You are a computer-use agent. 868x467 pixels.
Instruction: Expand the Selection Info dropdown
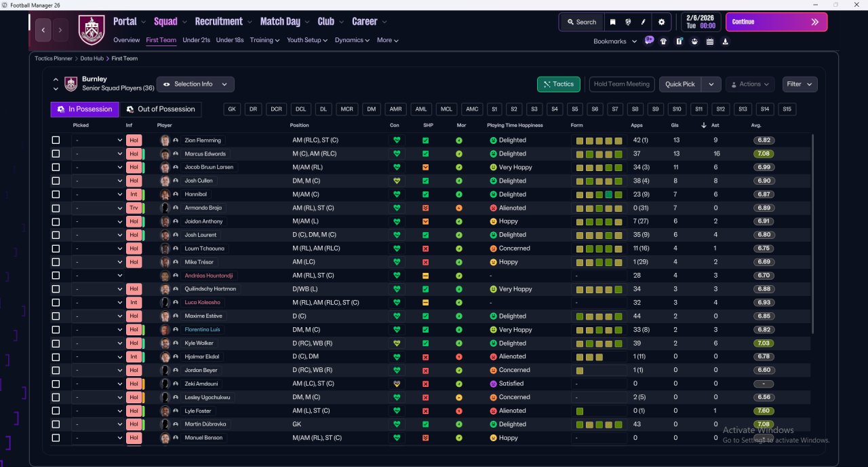[196, 84]
